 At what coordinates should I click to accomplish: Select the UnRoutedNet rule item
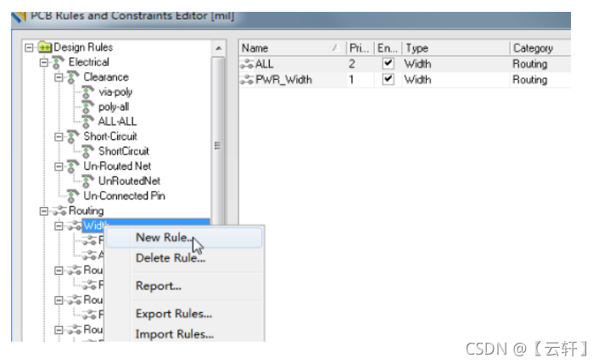(x=129, y=181)
